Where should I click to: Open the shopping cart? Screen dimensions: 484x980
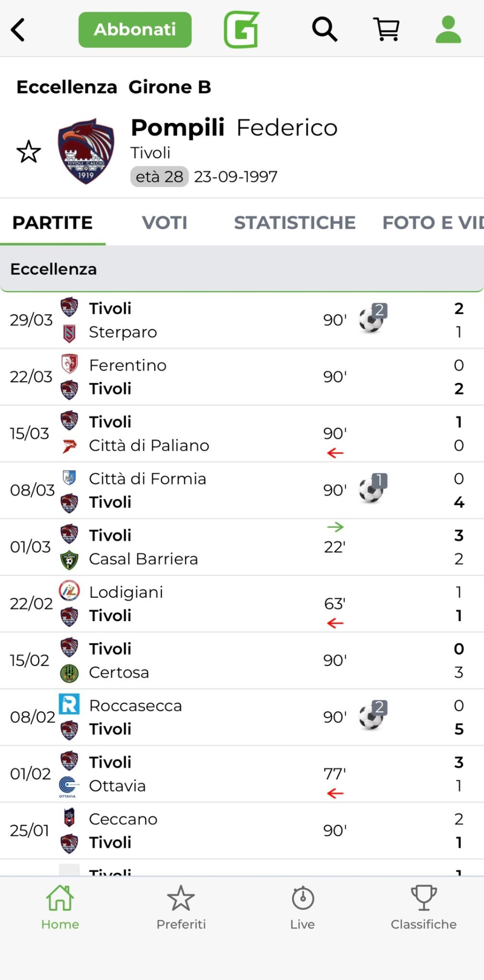point(386,30)
